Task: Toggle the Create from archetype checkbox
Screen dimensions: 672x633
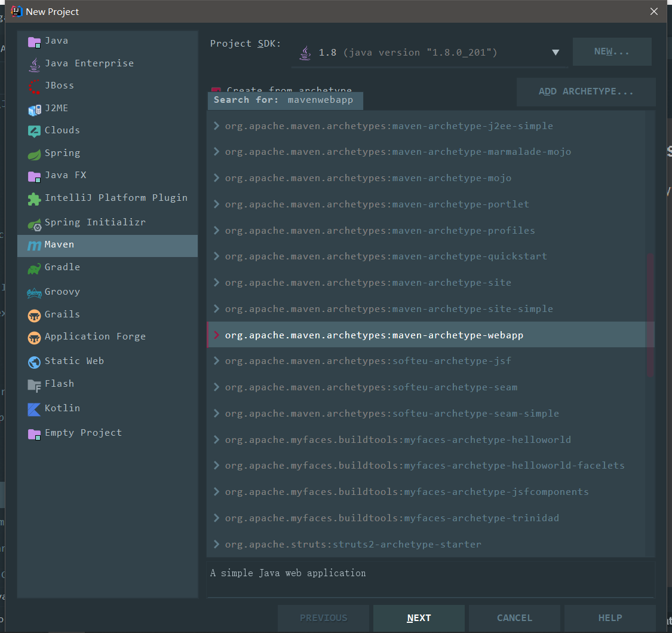Action: 216,90
